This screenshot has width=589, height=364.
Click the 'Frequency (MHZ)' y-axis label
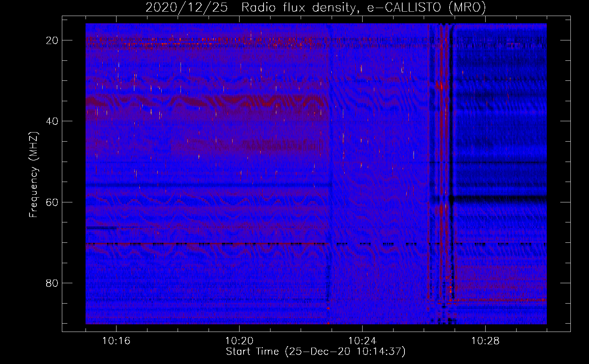click(x=33, y=175)
